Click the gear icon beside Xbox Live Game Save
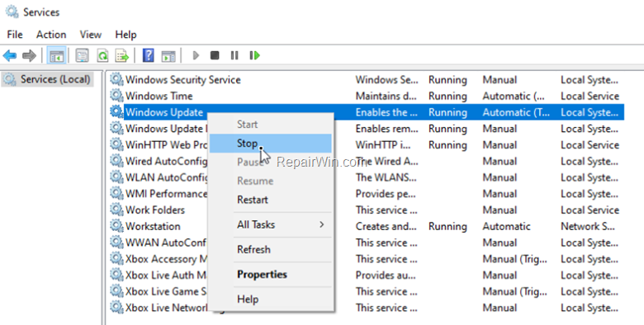 116,291
